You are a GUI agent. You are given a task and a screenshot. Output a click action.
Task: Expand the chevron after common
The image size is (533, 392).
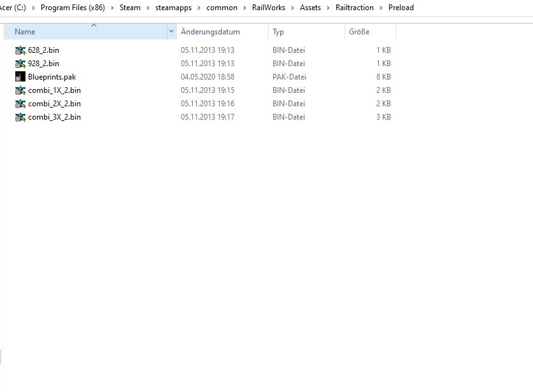click(x=245, y=8)
